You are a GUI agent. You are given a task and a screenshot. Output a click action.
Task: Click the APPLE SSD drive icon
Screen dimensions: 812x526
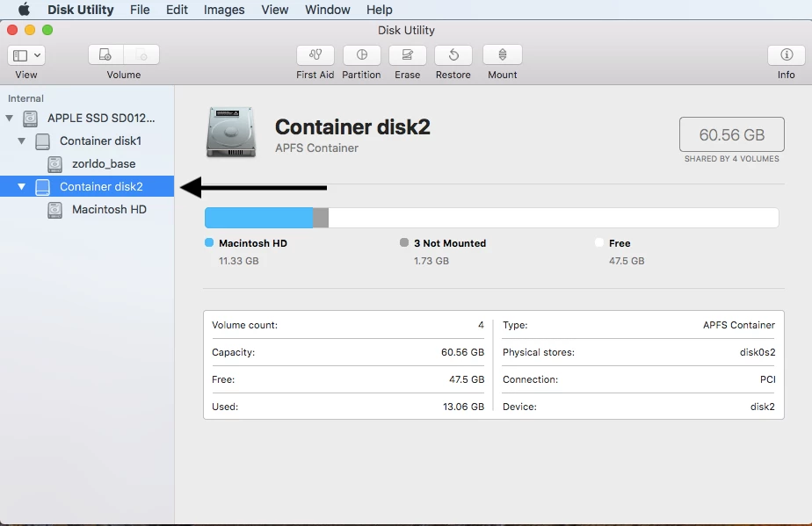coord(30,119)
